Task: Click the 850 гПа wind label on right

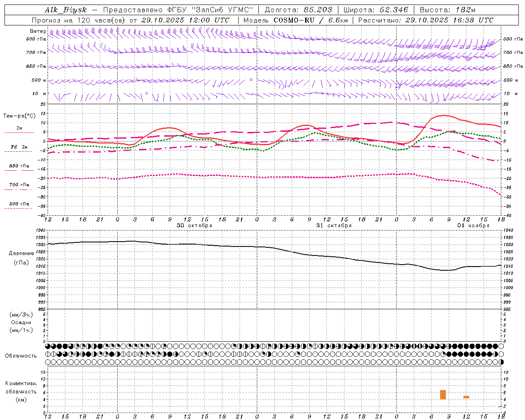Action: (513, 66)
